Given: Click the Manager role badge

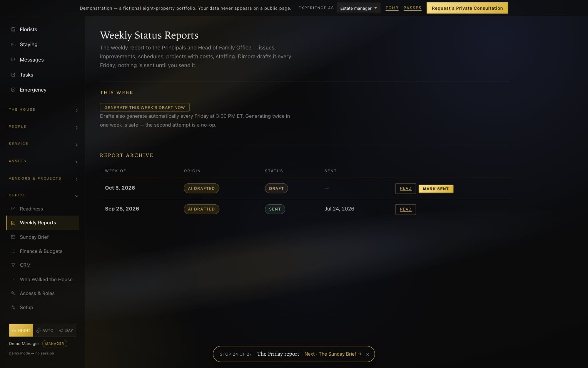Looking at the screenshot, I should tap(55, 344).
